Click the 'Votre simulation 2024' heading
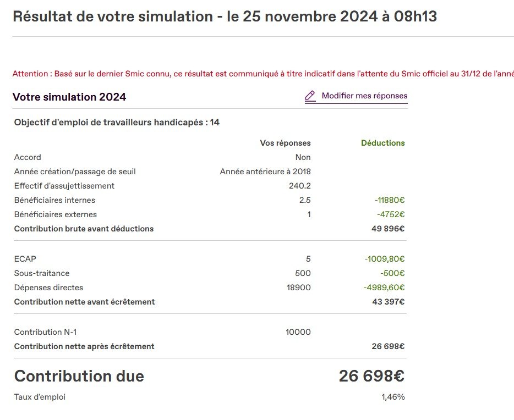Screen dimensions: 514x420 click(x=69, y=97)
